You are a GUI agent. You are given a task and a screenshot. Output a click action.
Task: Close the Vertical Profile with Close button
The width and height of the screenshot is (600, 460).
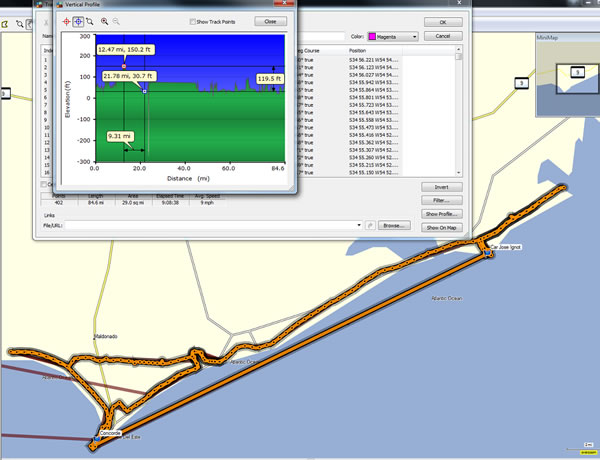click(271, 21)
